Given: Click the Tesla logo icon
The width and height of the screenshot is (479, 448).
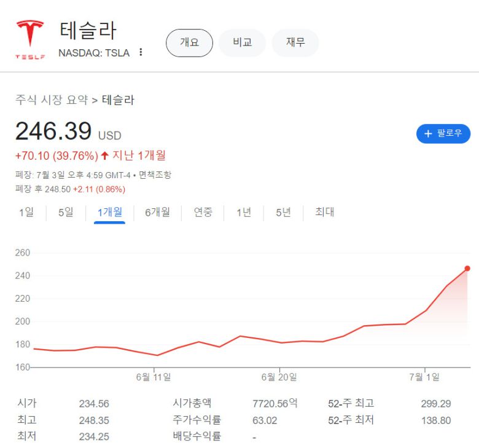Looking at the screenshot, I should point(30,40).
